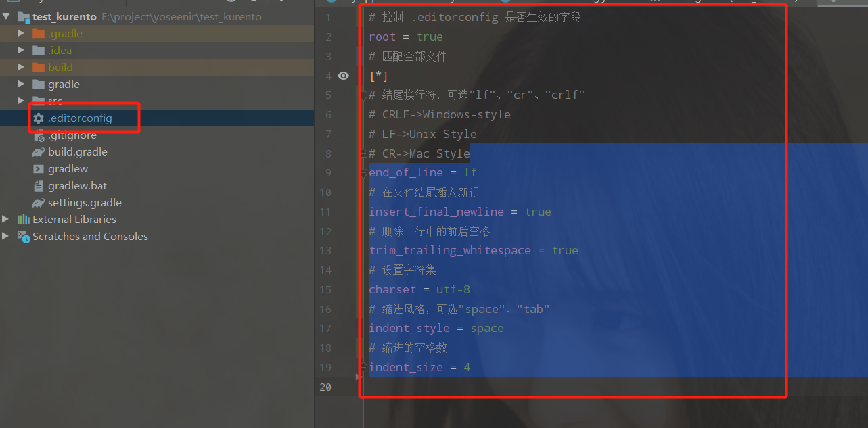Click the .gitignore file type icon
Image resolution: width=868 pixels, height=428 pixels.
39,135
